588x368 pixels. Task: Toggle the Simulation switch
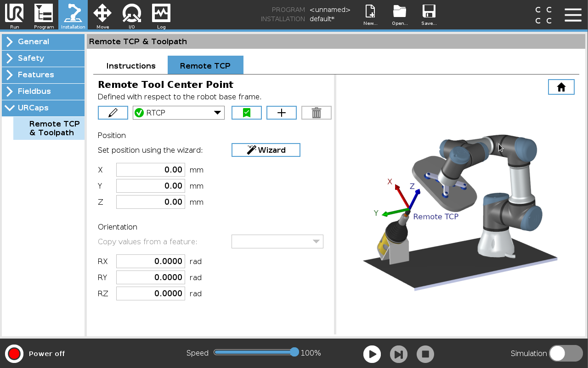565,353
